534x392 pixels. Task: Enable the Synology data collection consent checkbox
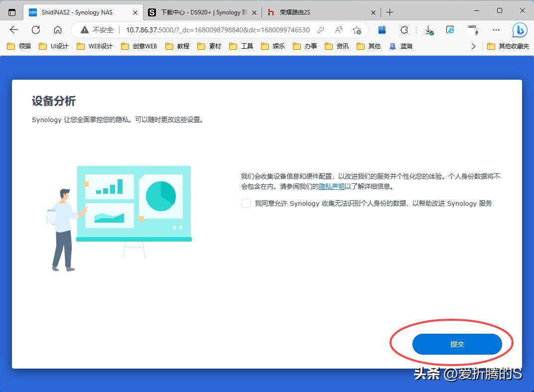246,203
